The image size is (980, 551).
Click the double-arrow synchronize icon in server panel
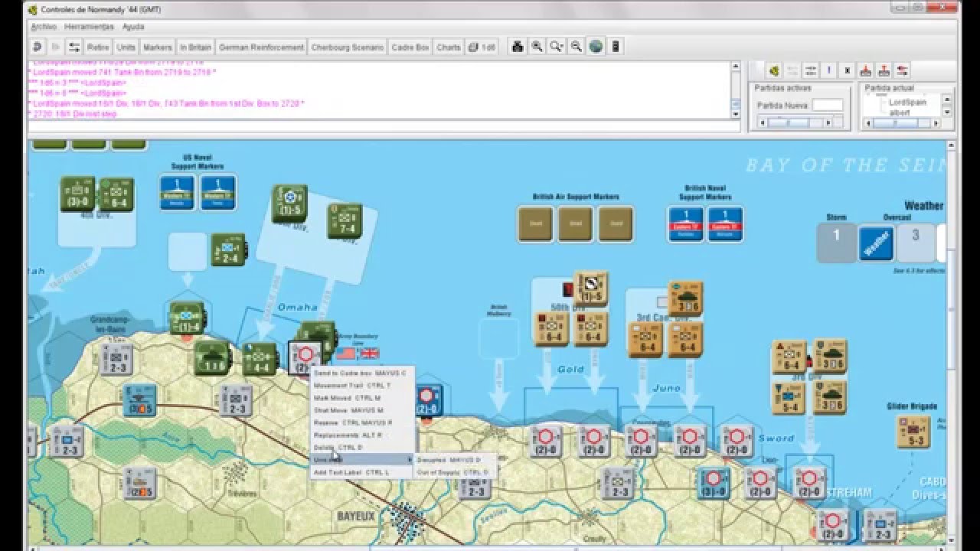point(811,70)
